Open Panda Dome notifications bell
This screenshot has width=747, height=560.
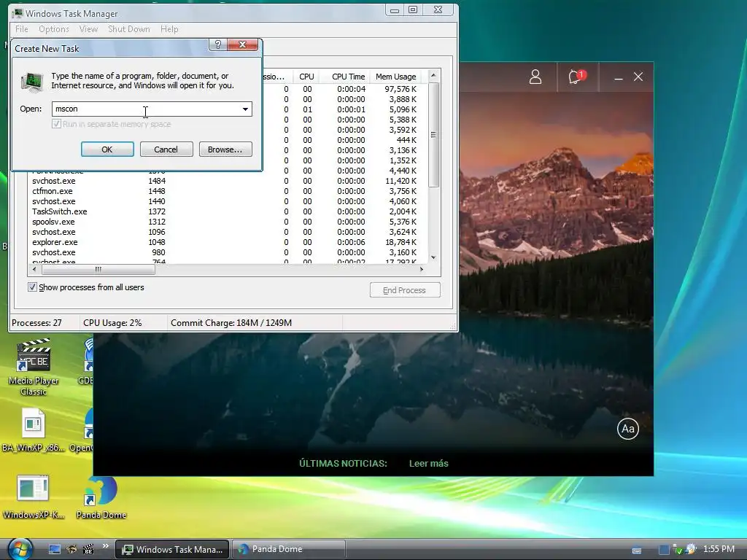click(x=576, y=77)
